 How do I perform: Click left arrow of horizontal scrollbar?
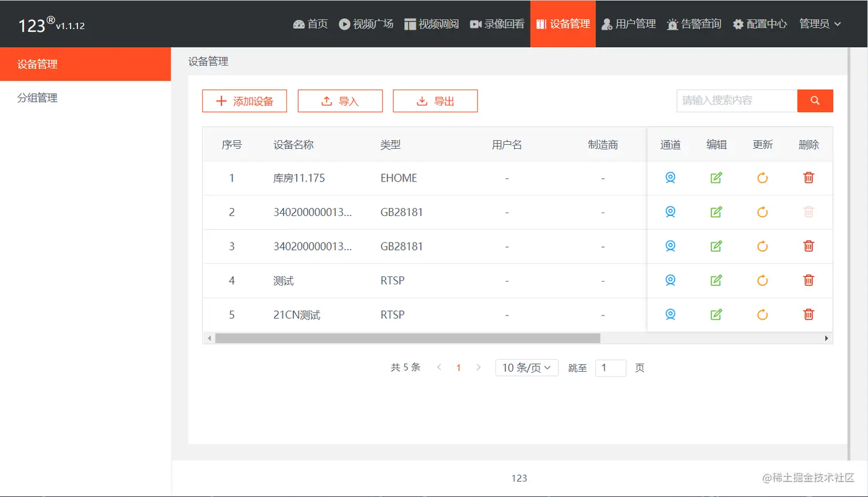tap(209, 338)
